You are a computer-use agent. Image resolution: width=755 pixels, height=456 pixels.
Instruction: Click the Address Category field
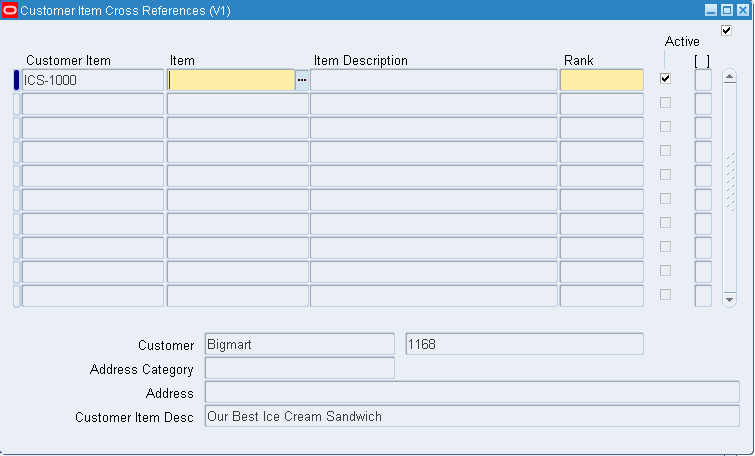(x=299, y=368)
